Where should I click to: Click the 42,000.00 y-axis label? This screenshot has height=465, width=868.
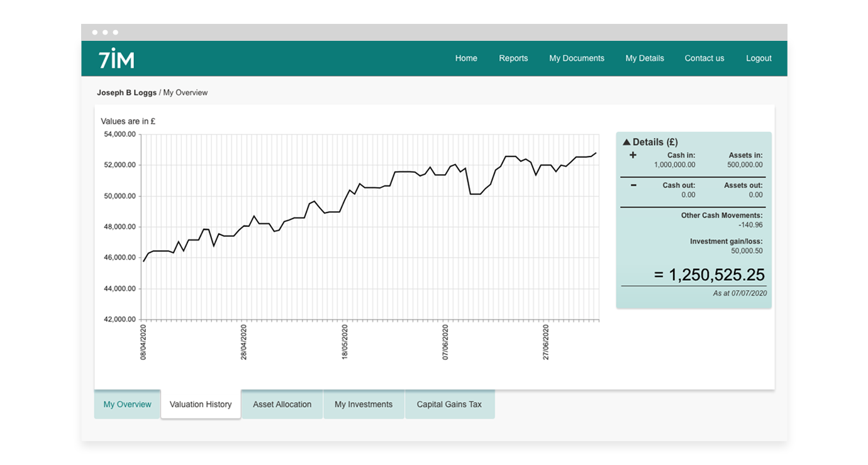click(x=120, y=319)
